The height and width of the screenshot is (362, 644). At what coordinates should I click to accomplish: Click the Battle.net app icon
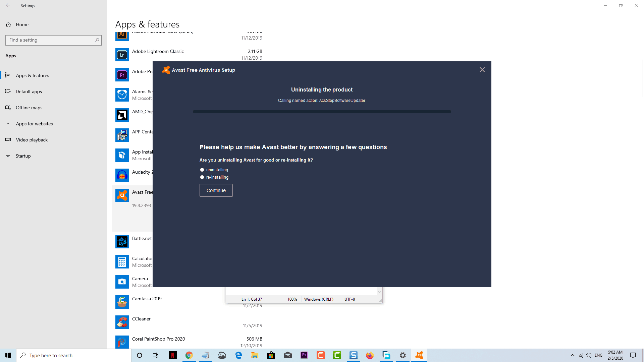tap(122, 242)
